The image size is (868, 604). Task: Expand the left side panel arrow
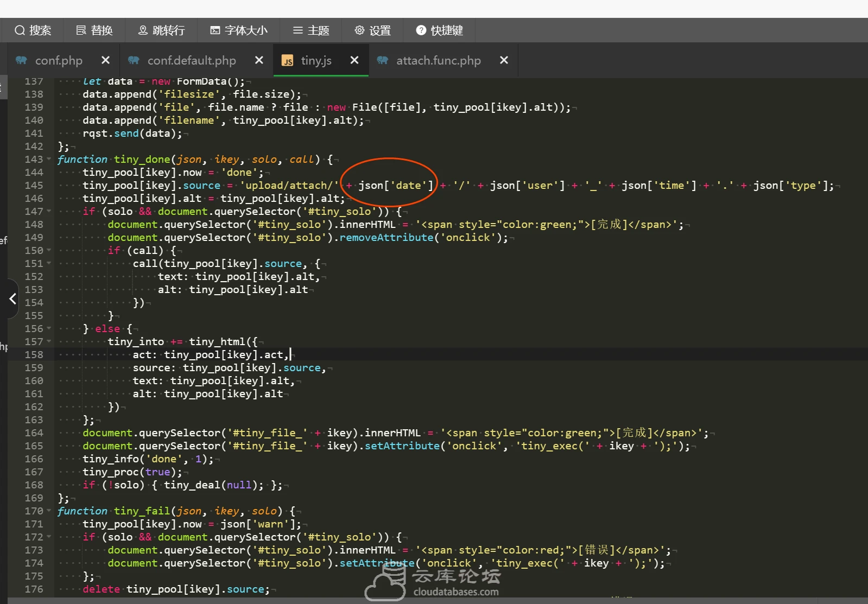tap(12, 298)
